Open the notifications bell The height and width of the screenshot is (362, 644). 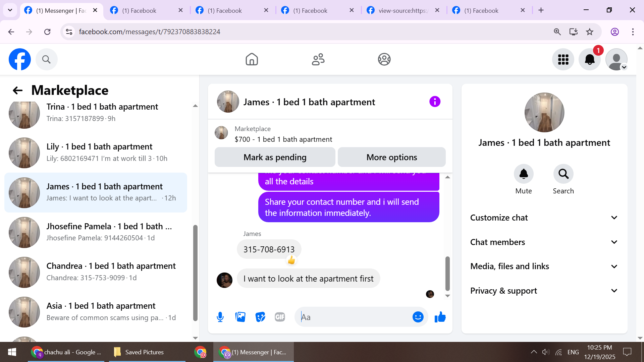click(590, 60)
